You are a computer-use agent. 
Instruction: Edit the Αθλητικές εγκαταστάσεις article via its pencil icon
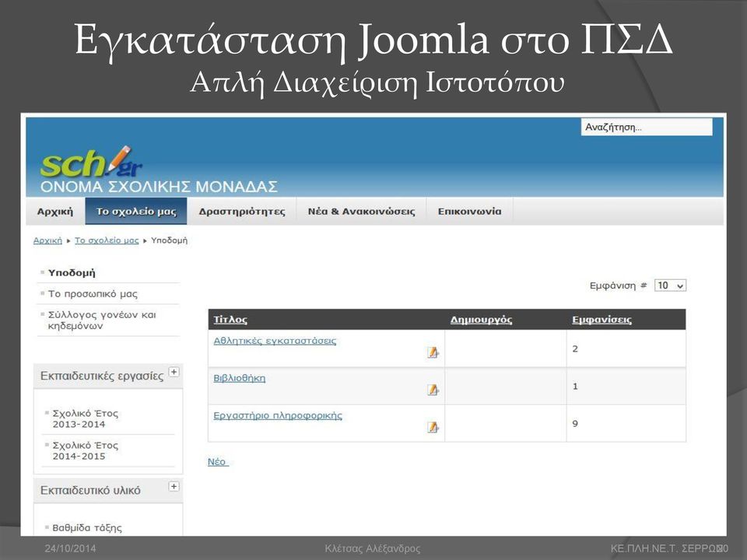tap(433, 352)
